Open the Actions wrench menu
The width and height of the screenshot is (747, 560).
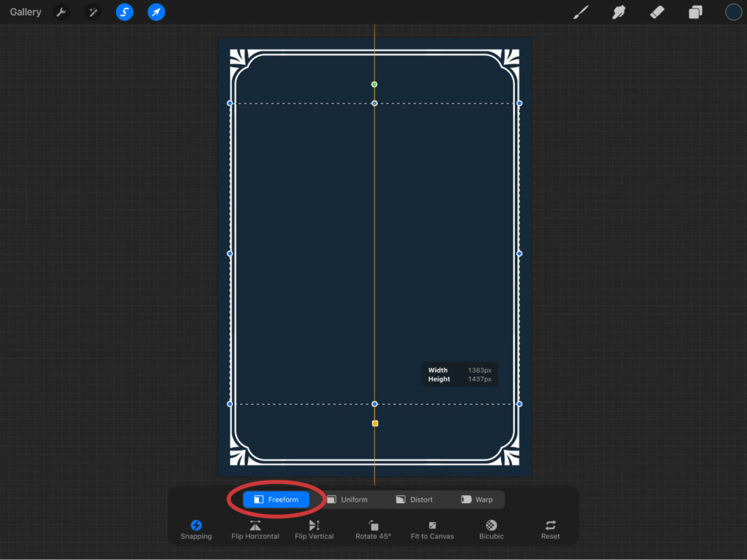coord(61,12)
